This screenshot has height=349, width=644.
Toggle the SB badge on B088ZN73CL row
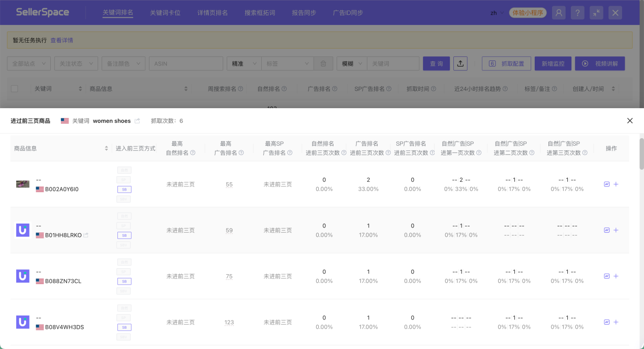point(124,280)
